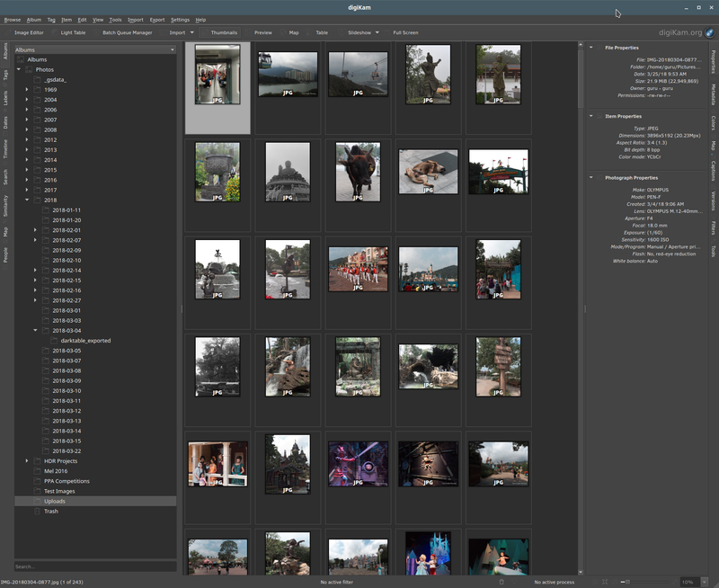719x588 pixels.
Task: Open the Export menu
Action: [x=157, y=20]
